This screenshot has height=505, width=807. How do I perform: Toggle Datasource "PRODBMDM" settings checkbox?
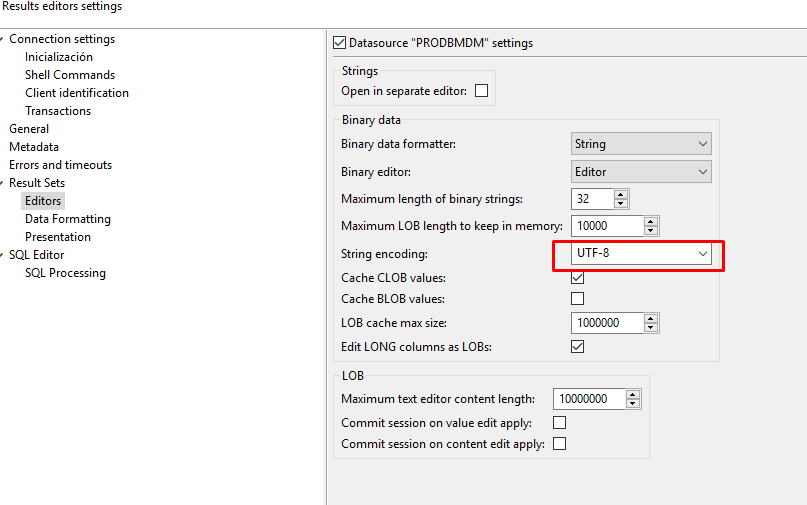pyautogui.click(x=339, y=43)
